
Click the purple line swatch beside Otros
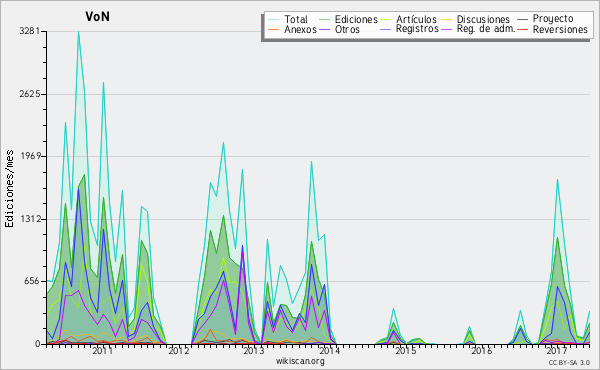point(324,29)
